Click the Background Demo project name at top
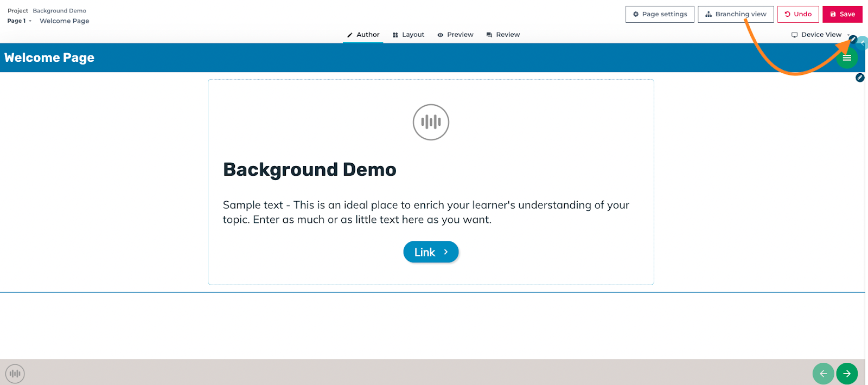Image resolution: width=868 pixels, height=385 pixels. point(60,11)
